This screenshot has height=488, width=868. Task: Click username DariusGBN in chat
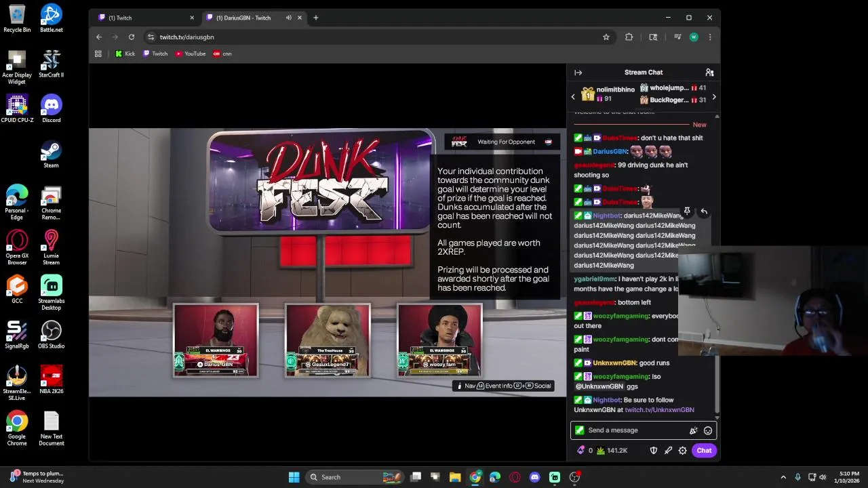click(610, 152)
